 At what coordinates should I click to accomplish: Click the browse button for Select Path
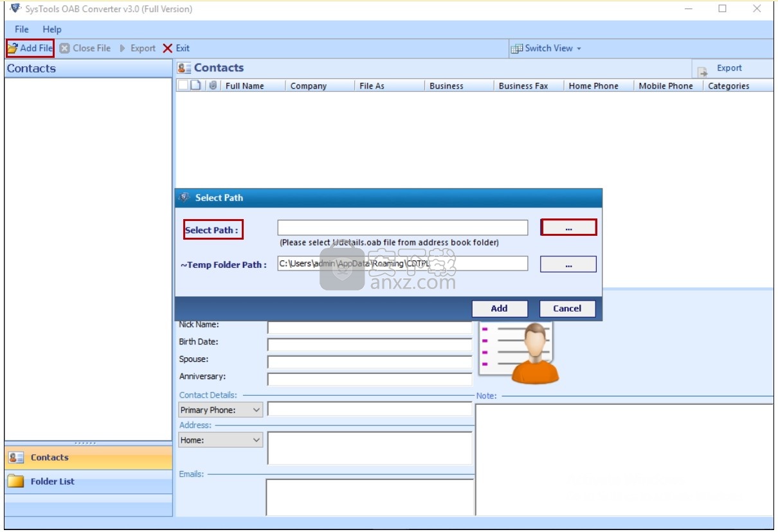tap(568, 227)
